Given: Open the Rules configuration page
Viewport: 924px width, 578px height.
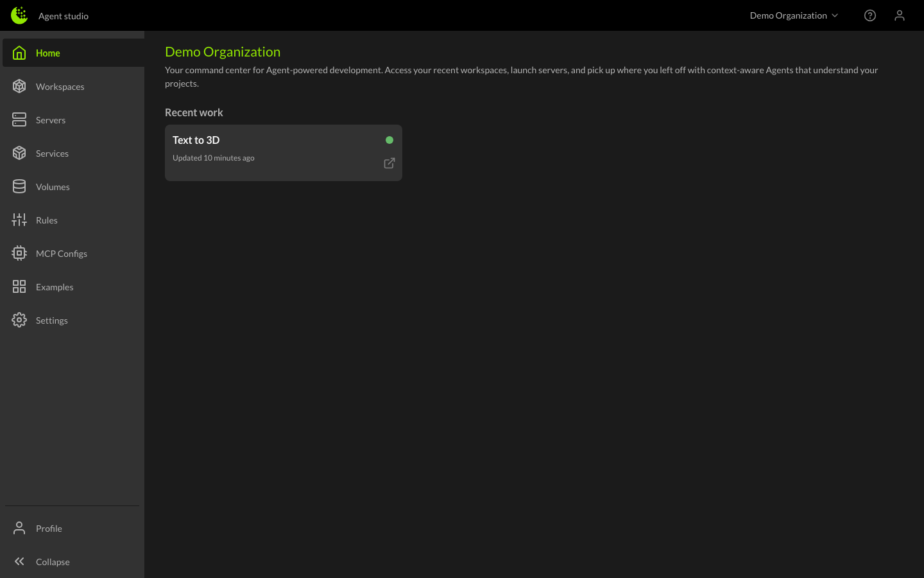Looking at the screenshot, I should [46, 220].
